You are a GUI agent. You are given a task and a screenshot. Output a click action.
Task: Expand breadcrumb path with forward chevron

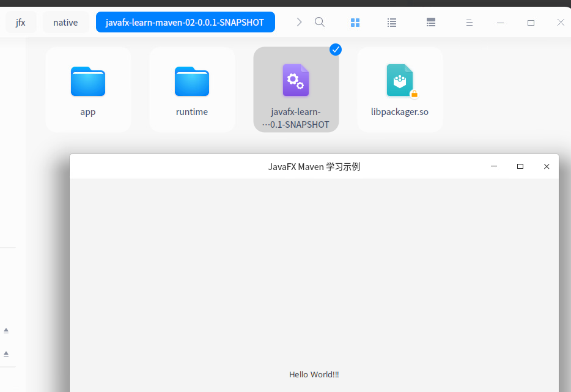[x=299, y=22]
